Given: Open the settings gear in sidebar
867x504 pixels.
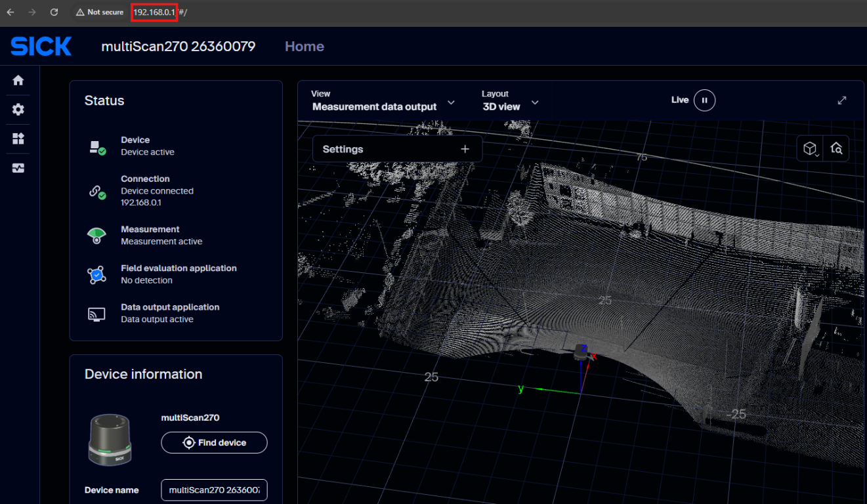Looking at the screenshot, I should point(18,110).
